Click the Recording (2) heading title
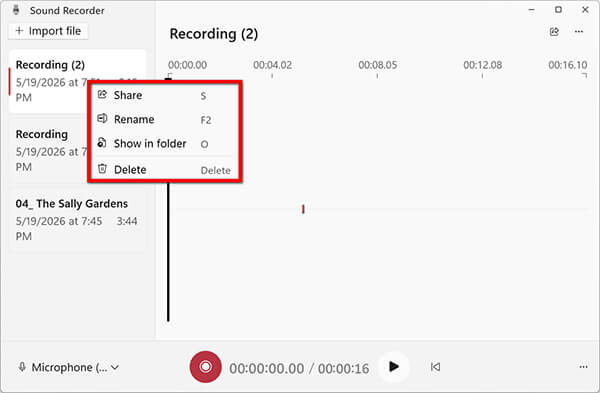 coord(214,34)
